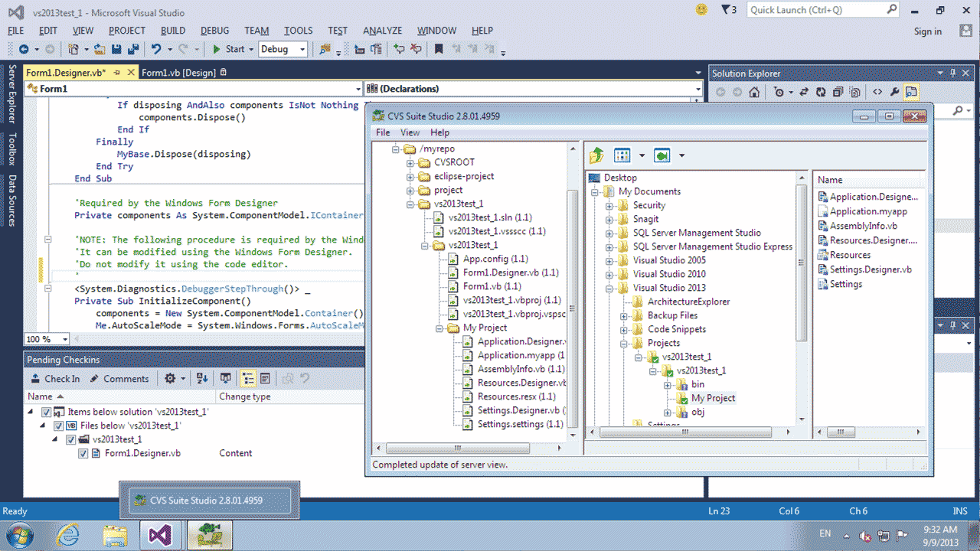Open the Windows Start menu

click(x=19, y=533)
